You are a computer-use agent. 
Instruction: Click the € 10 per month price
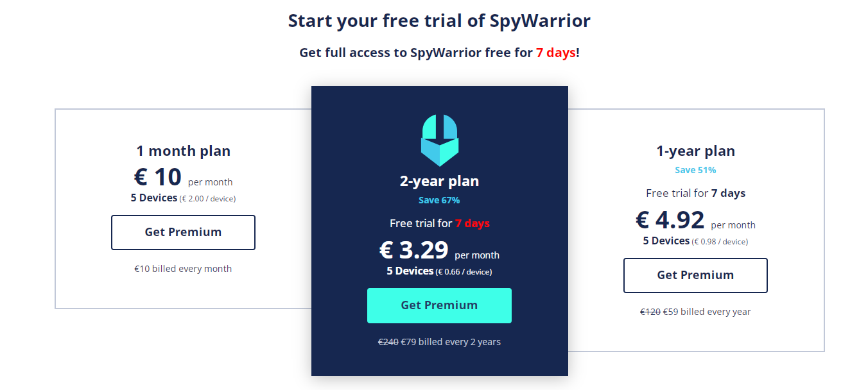pyautogui.click(x=183, y=177)
